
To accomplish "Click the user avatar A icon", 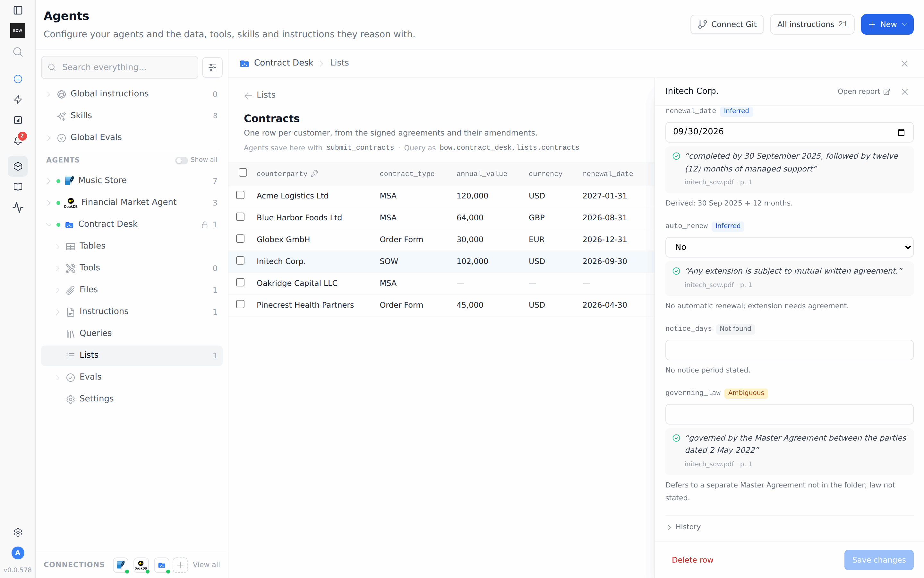I will click(x=18, y=553).
